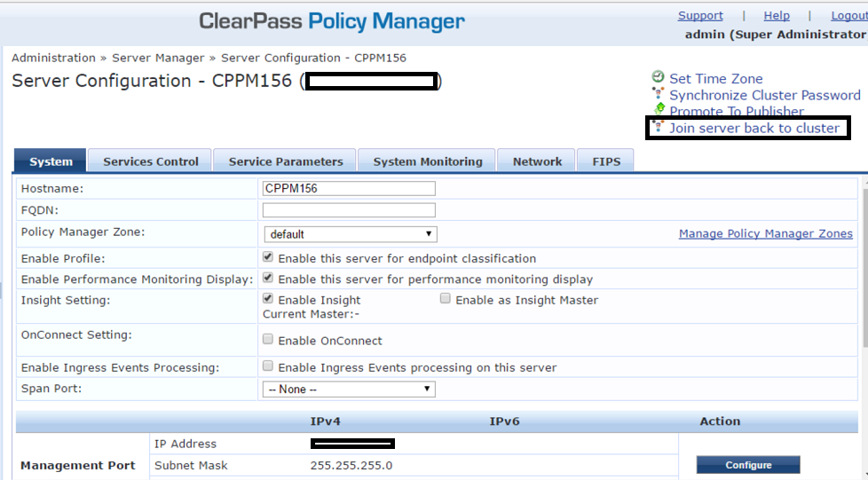Open the Support link
The height and width of the screenshot is (480, 868).
click(700, 15)
